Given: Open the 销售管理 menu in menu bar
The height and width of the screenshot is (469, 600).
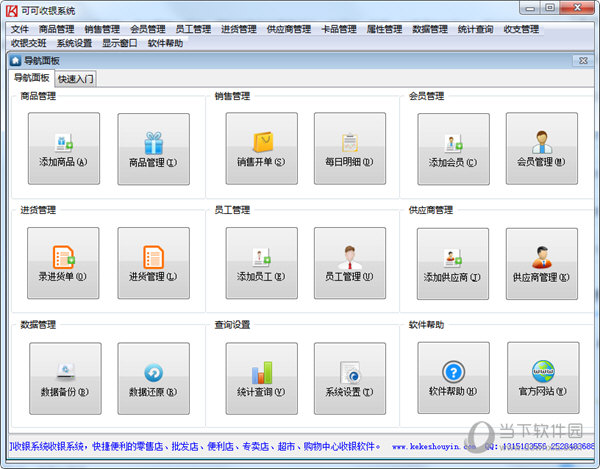Looking at the screenshot, I should coord(102,29).
